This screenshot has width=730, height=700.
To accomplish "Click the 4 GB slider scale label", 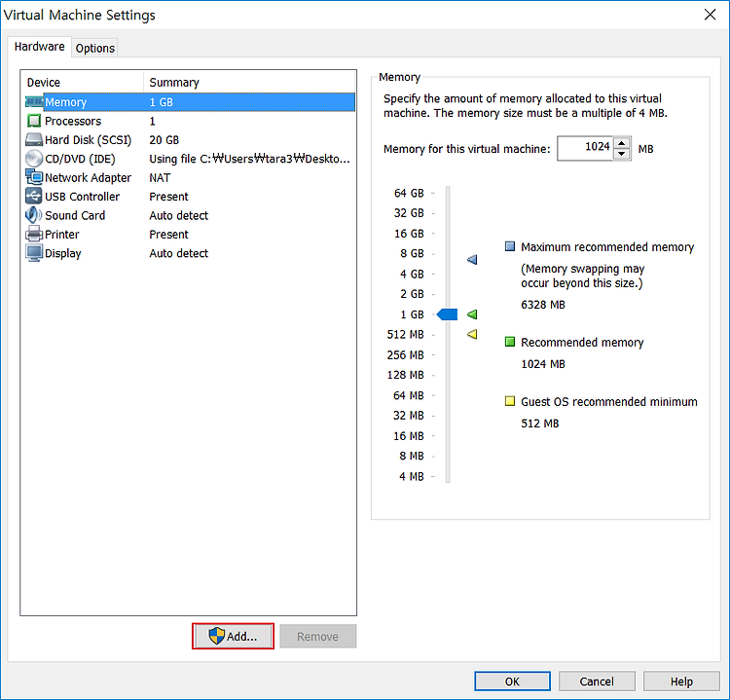I will pos(412,274).
